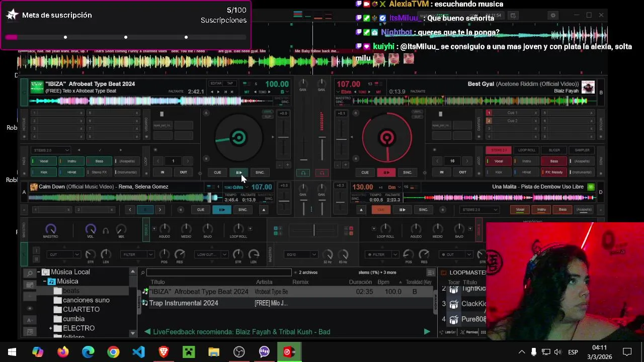Toggle Kick stem pad on IBIZA deck
The height and width of the screenshot is (362, 644).
44,172
